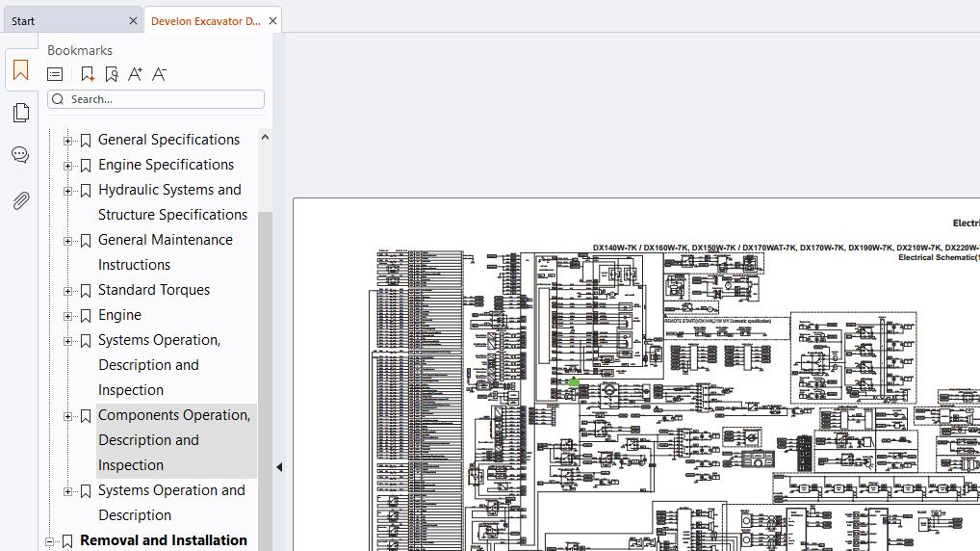The width and height of the screenshot is (980, 551).
Task: Click in the bookmarks Search field
Action: 156,99
